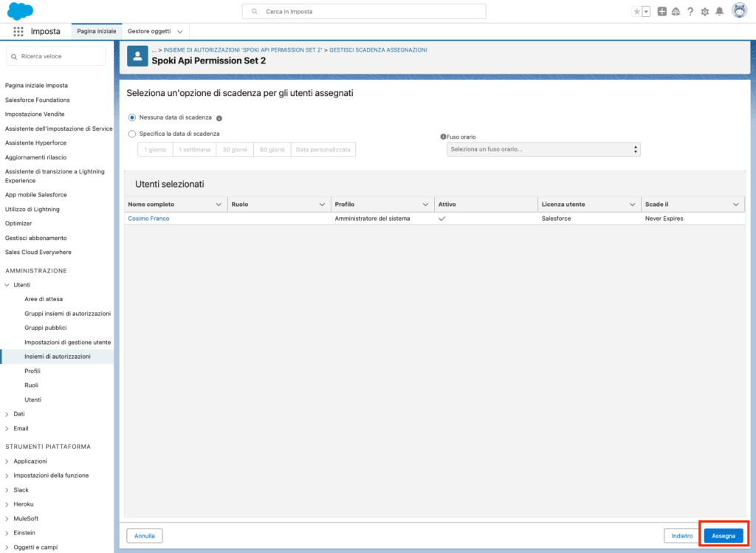The width and height of the screenshot is (756, 553).
Task: Open global actions plus icon
Action: click(661, 12)
